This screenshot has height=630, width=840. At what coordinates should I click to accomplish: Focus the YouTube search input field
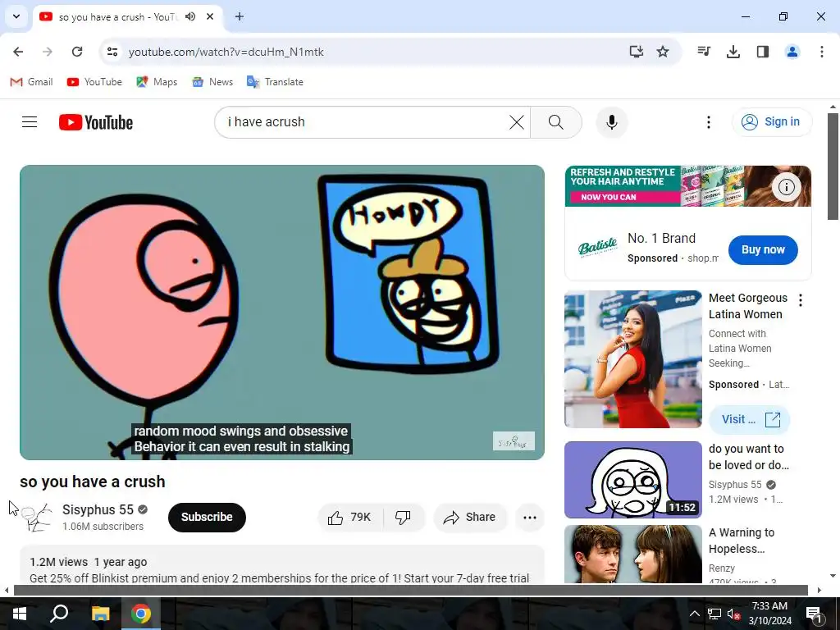[364, 122]
